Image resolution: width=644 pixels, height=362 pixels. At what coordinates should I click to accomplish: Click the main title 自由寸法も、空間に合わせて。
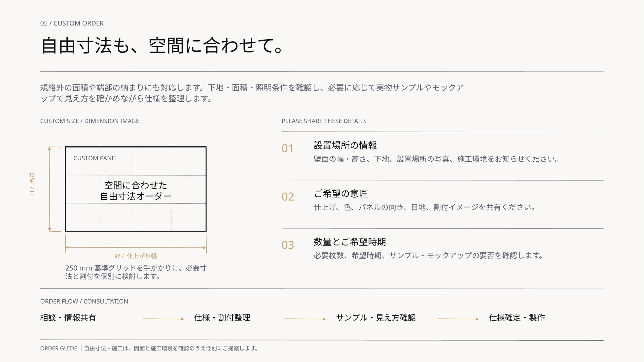[162, 46]
